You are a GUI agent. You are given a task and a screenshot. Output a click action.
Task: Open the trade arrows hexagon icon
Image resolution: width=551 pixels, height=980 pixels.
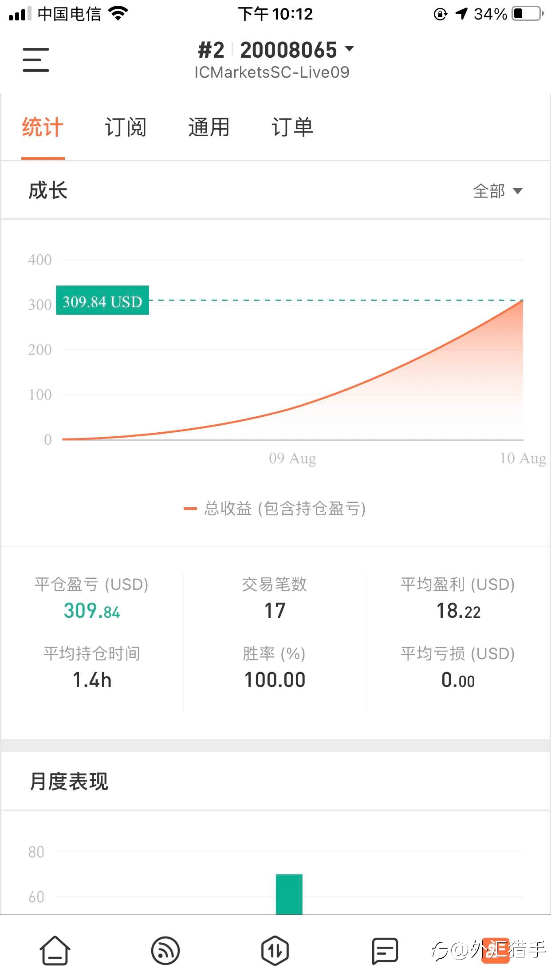click(x=275, y=951)
